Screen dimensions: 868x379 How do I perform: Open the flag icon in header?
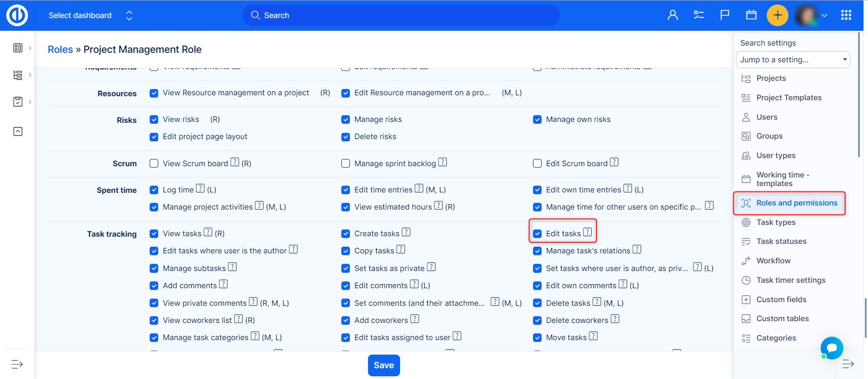(x=725, y=15)
